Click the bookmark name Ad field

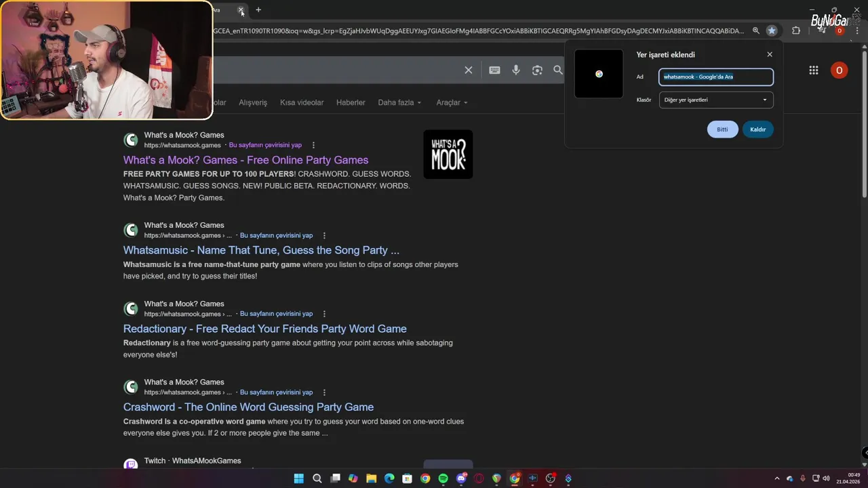tap(716, 77)
